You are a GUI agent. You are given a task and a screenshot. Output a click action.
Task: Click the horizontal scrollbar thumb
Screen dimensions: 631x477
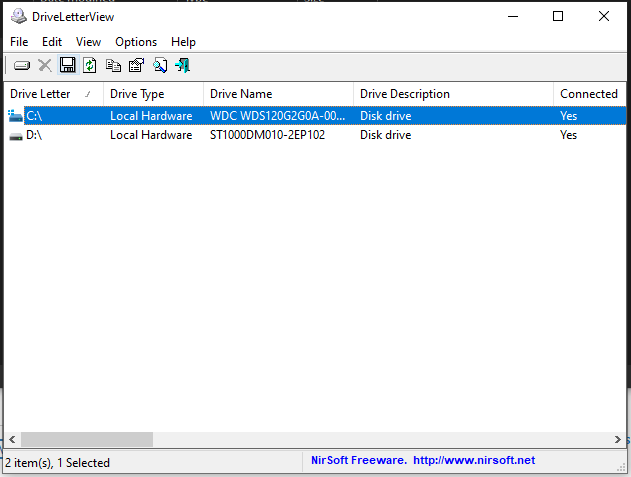click(87, 439)
